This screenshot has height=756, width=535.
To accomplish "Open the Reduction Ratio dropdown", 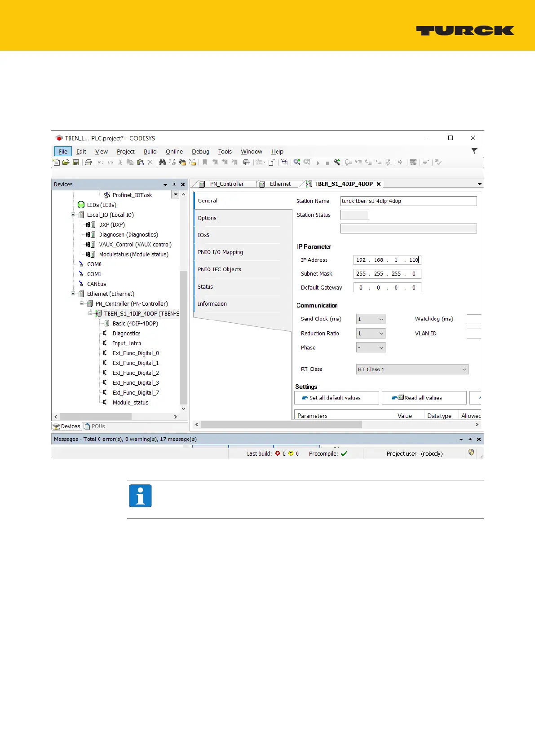I will point(381,334).
